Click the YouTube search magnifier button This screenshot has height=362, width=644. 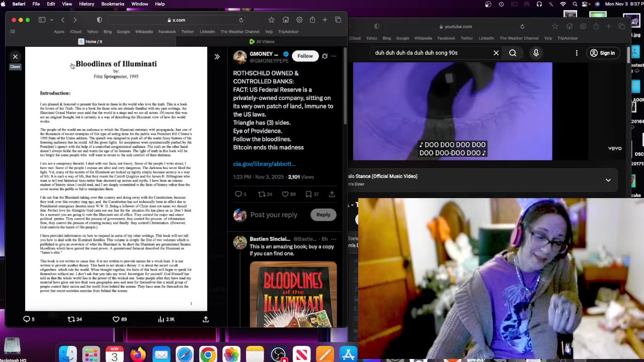click(x=513, y=53)
